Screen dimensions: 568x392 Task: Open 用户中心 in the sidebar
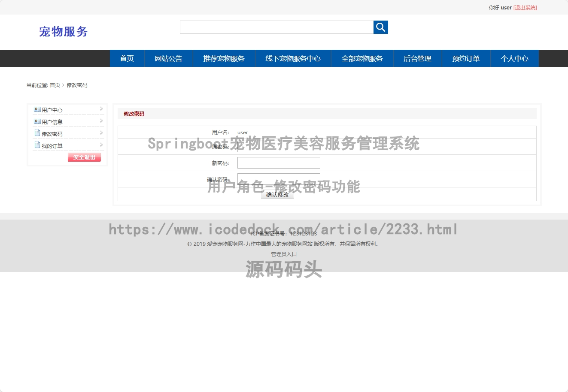52,110
